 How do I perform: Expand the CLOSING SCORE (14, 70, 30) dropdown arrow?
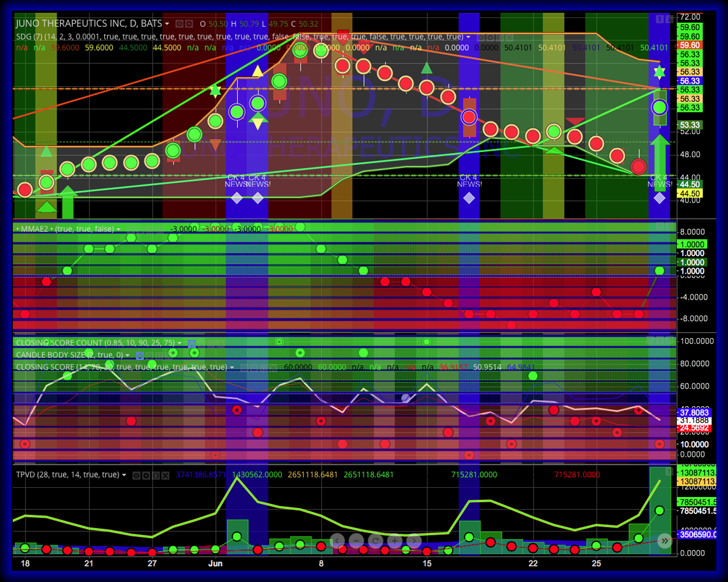tap(232, 367)
